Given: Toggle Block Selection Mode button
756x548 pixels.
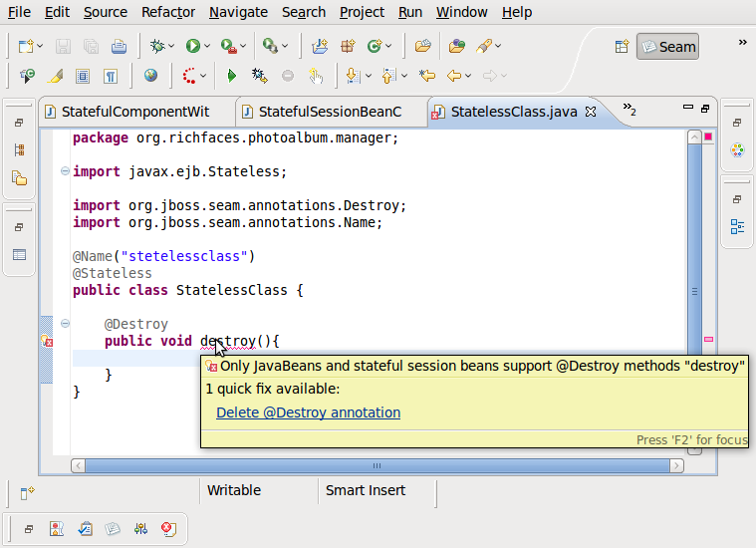Looking at the screenshot, I should tap(83, 76).
